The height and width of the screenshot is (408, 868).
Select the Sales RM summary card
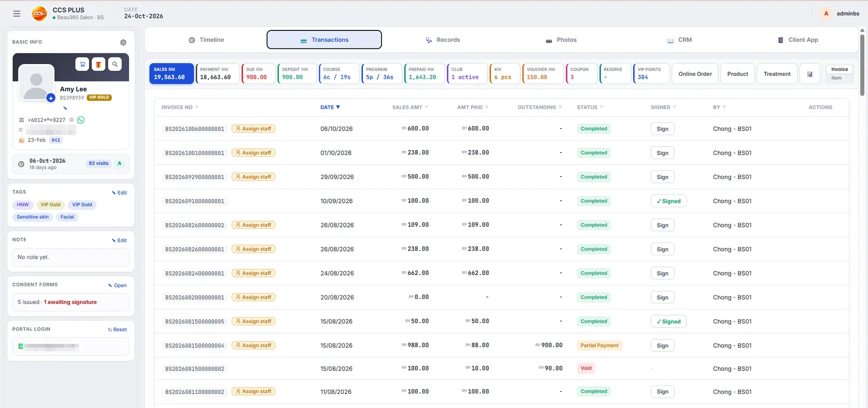(x=171, y=74)
